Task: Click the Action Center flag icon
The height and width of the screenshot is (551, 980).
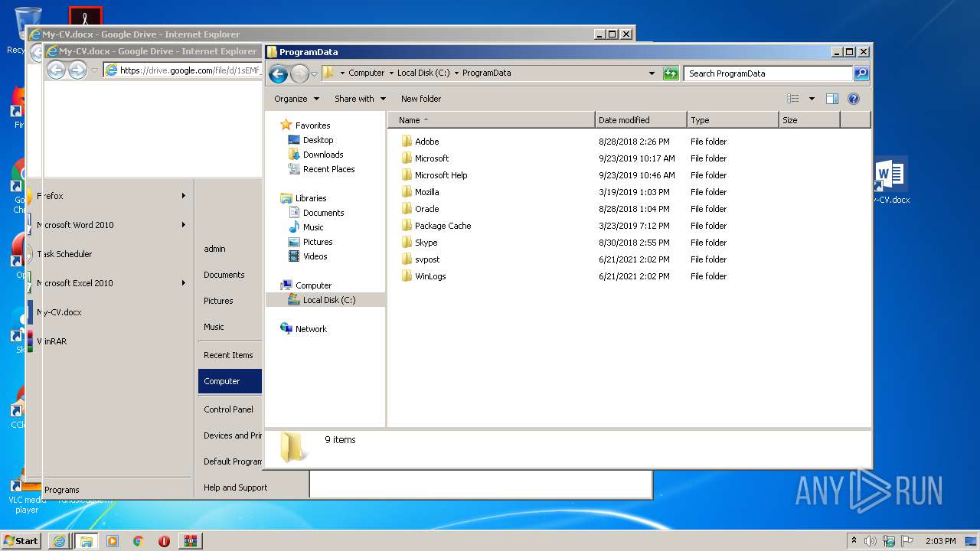Action: tap(906, 541)
